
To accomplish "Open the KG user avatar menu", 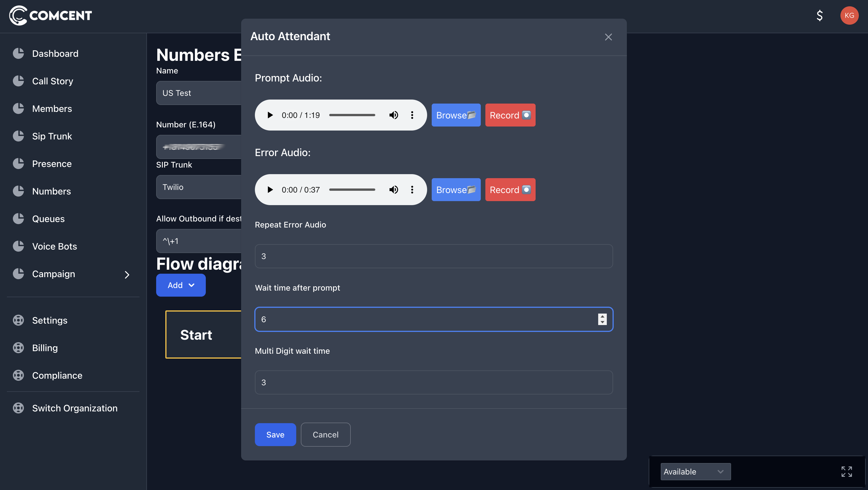I will click(849, 15).
